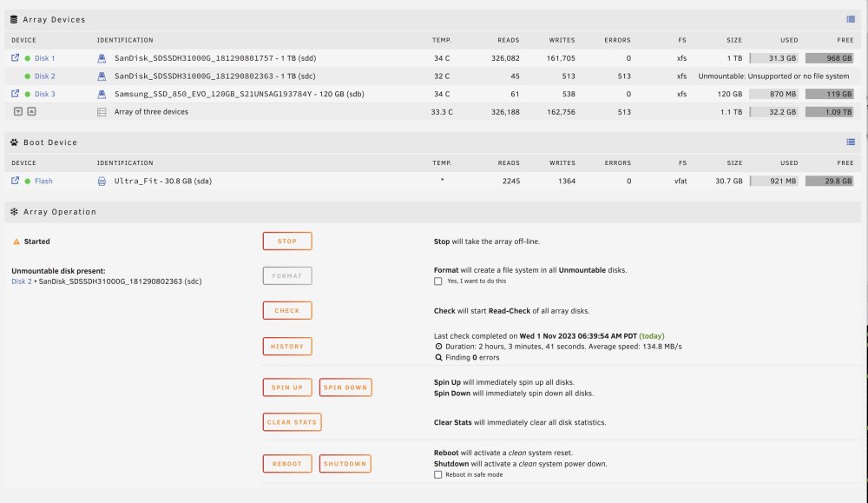Click green status dot for Disk 3
This screenshot has width=868, height=503.
point(28,94)
